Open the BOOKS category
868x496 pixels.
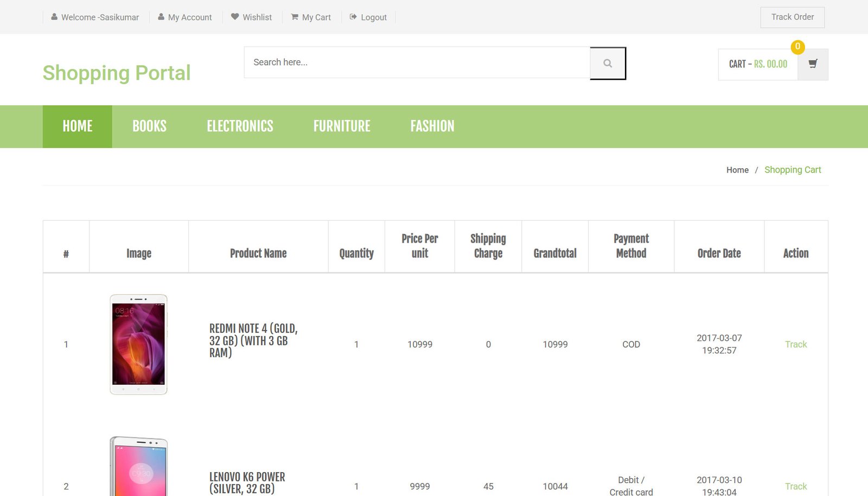(150, 126)
